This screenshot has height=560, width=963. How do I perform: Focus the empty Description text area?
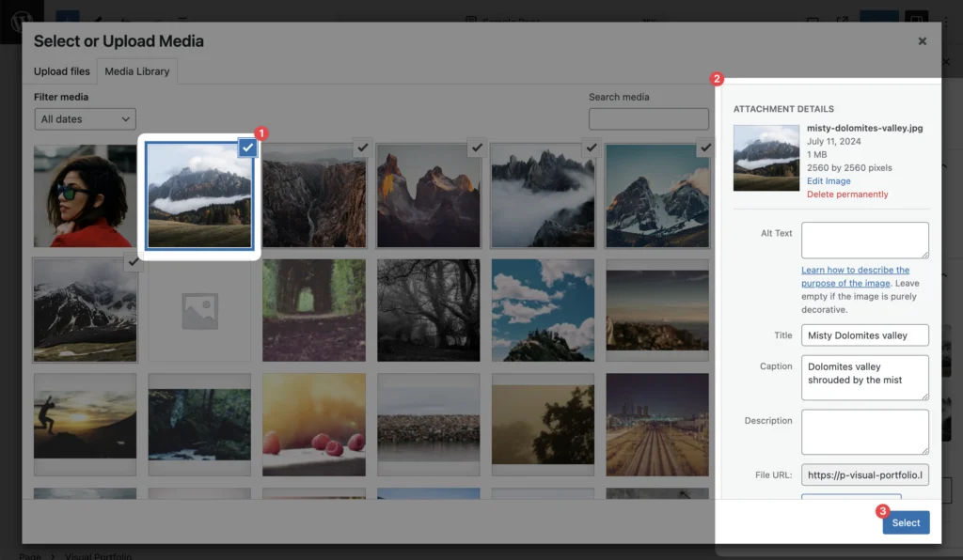865,432
